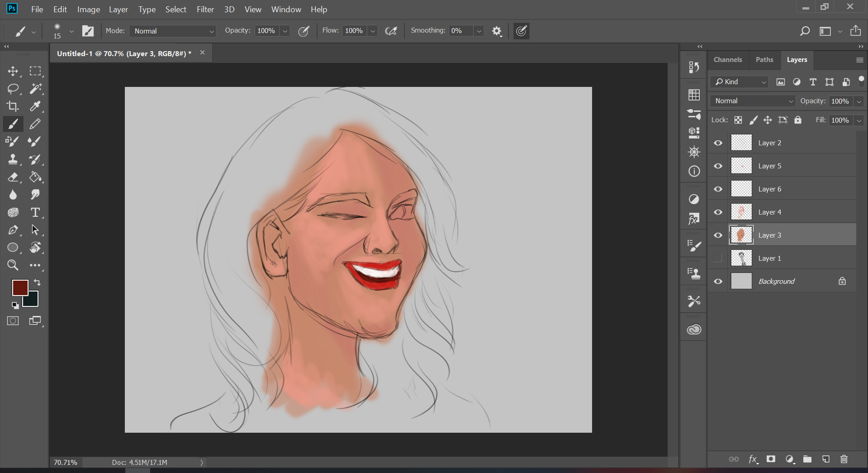Click the share icon at top right

tap(855, 31)
